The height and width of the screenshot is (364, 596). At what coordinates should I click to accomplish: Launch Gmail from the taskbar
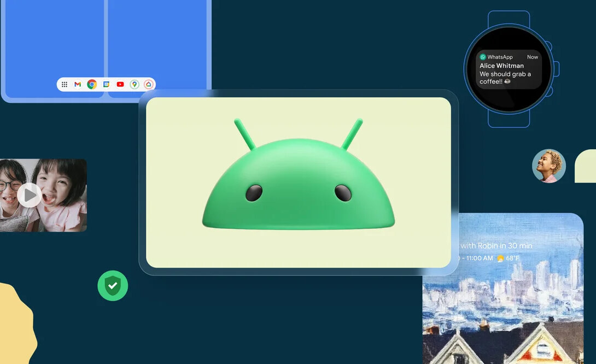click(78, 84)
